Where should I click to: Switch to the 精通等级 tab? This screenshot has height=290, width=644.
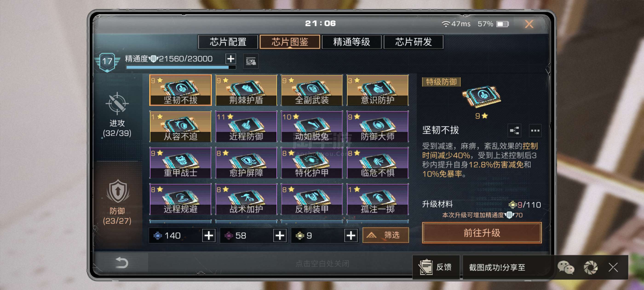coord(351,42)
